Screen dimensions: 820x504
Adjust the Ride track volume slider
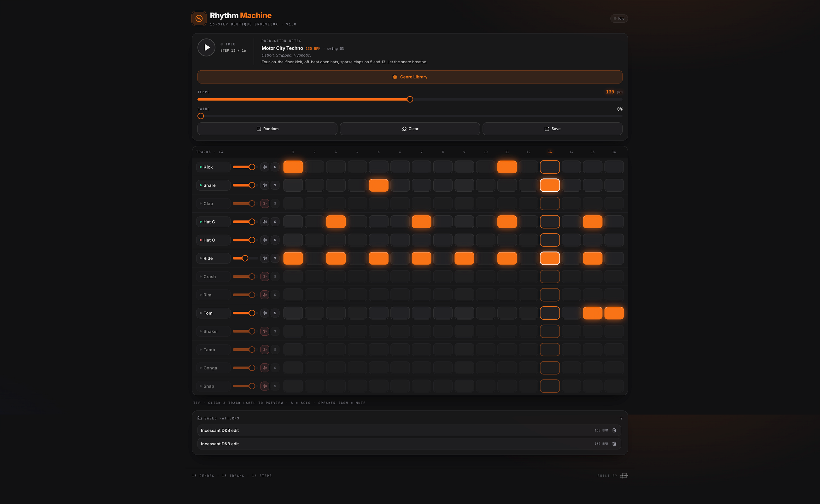pyautogui.click(x=245, y=258)
